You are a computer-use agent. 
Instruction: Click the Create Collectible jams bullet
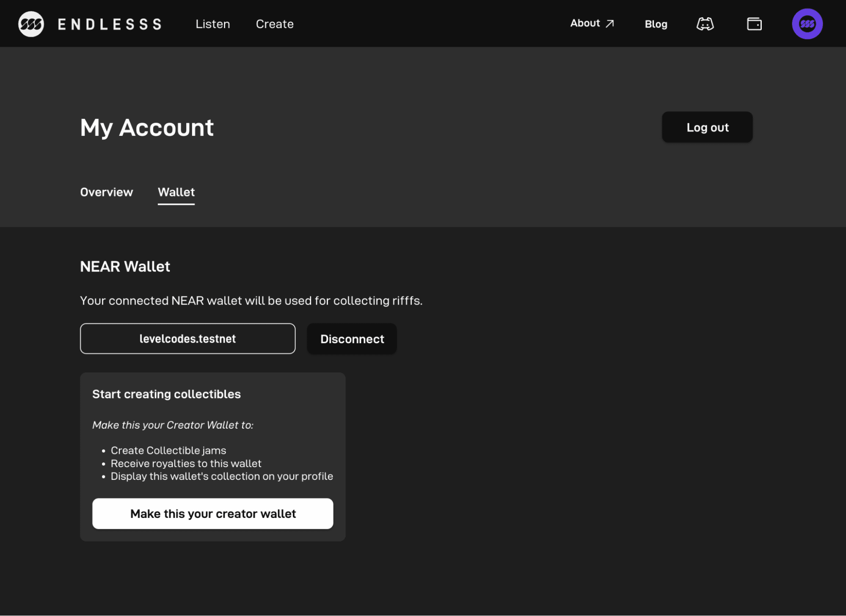(168, 450)
